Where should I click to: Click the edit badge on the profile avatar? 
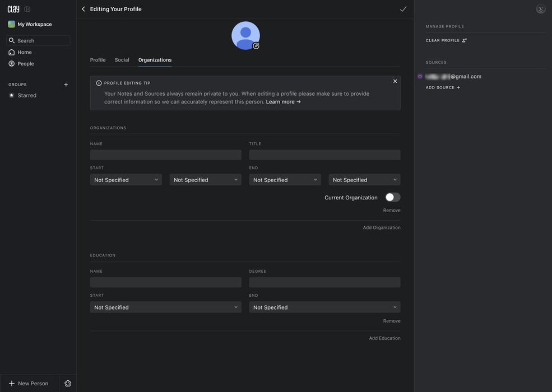coord(256,46)
